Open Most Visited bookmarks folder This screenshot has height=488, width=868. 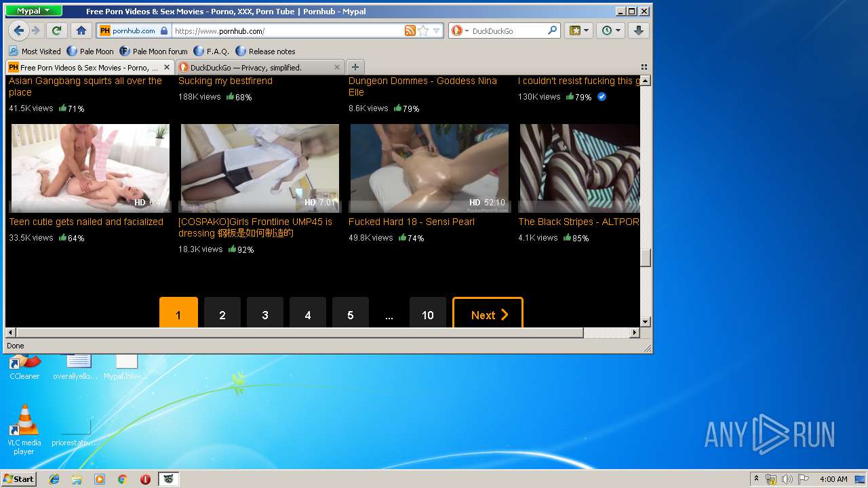35,51
